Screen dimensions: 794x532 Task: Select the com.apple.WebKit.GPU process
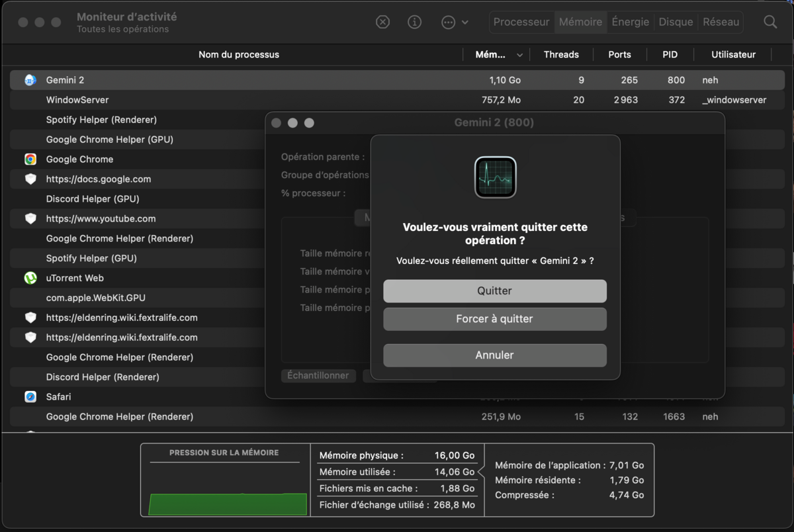coord(95,298)
